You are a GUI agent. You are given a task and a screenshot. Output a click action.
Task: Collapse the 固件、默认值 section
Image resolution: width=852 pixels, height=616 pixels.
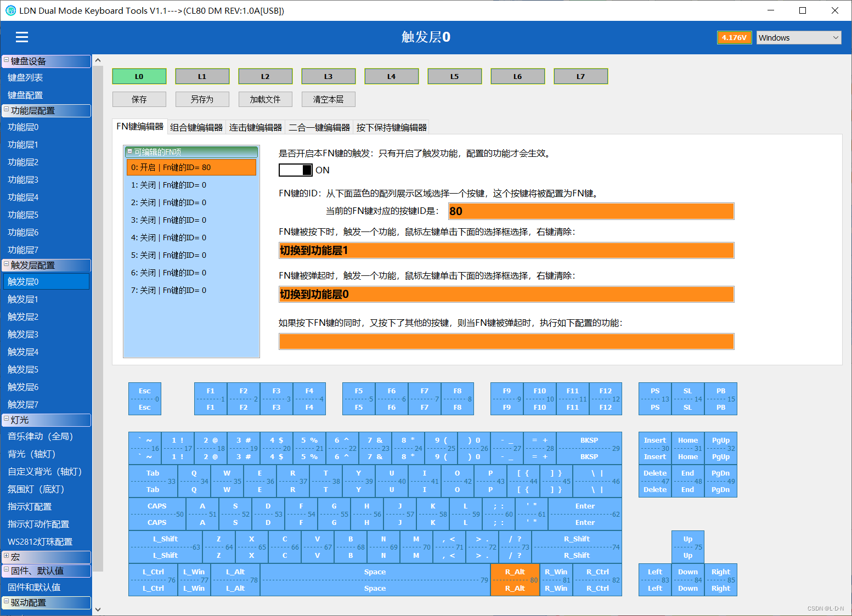click(x=6, y=570)
